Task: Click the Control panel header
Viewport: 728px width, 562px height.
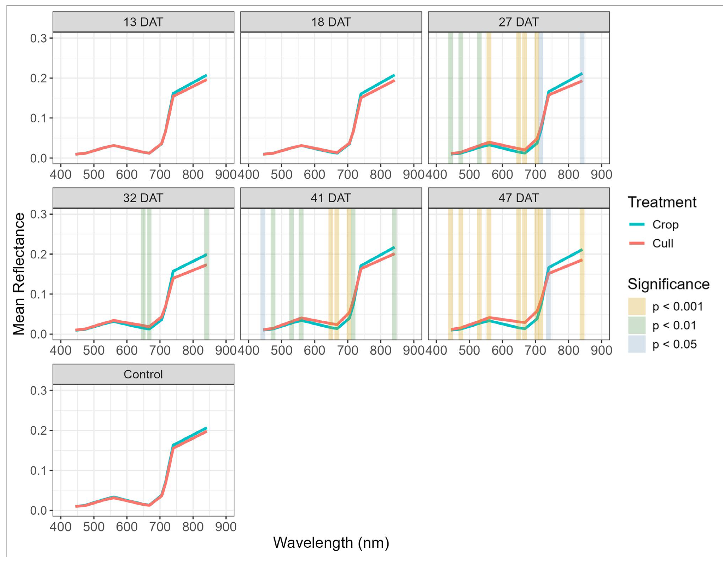Action: pyautogui.click(x=143, y=374)
